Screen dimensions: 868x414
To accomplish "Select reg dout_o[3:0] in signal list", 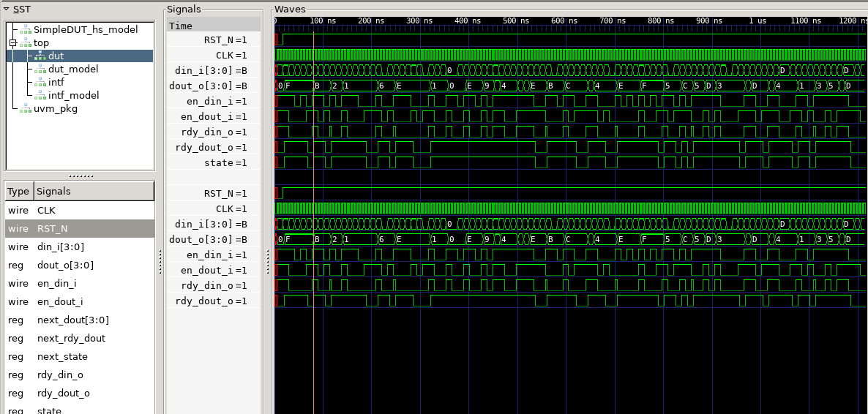I will (x=80, y=265).
